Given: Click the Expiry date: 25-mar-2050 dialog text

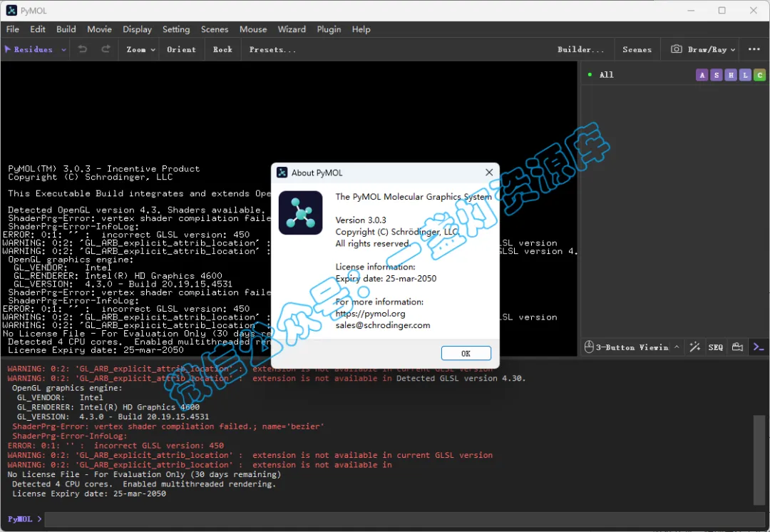Looking at the screenshot, I should [x=386, y=279].
